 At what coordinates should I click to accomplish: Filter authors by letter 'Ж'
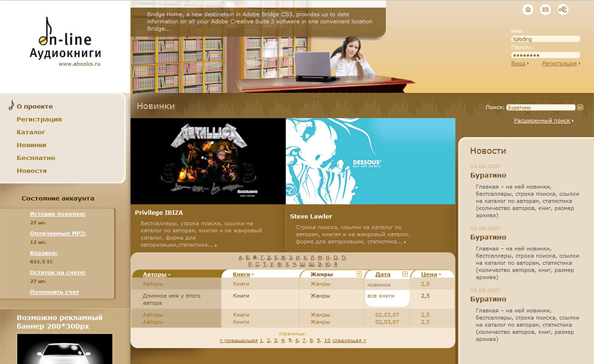click(283, 258)
